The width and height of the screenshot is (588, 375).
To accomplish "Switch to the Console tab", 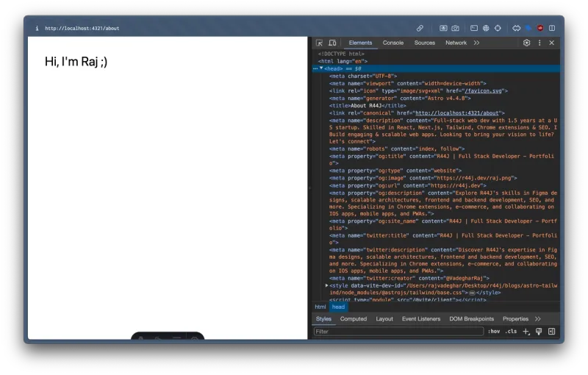I will point(393,43).
